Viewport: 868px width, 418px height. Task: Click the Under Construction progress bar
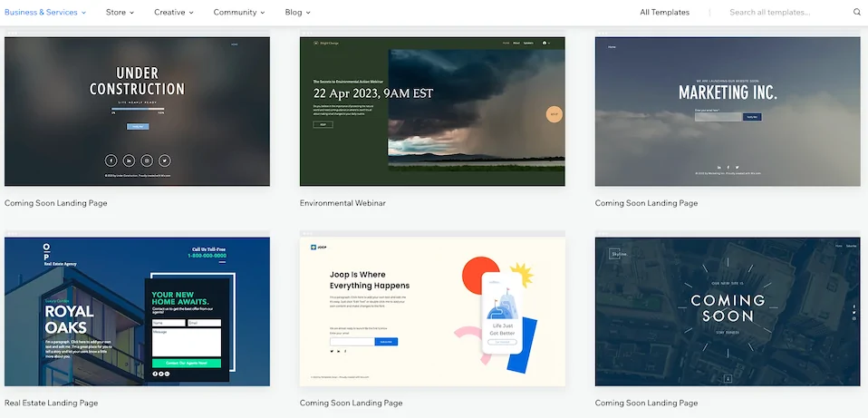137,110
